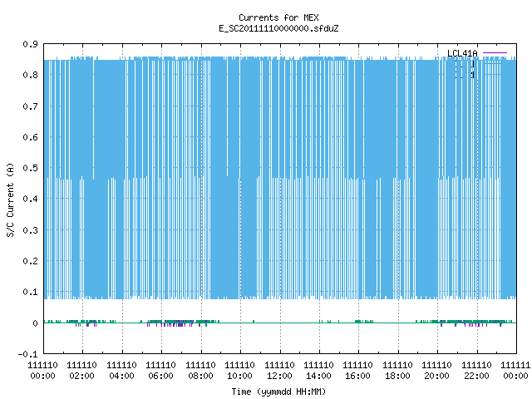Click the 'Currents for MEX' chart title

pos(278,17)
